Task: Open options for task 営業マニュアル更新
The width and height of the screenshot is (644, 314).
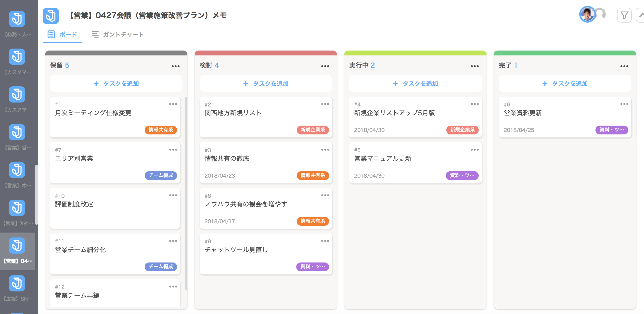Action: tap(475, 150)
